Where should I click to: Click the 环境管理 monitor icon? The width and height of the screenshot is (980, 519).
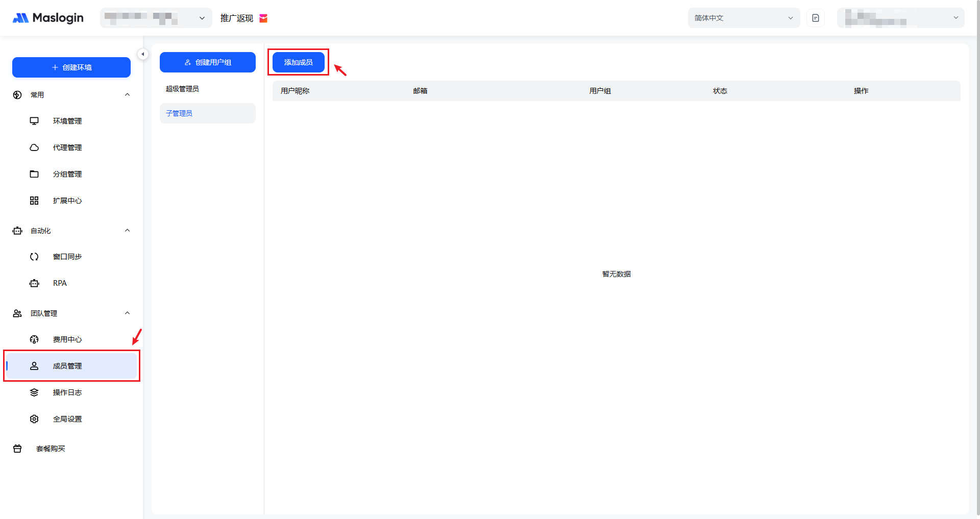34,121
